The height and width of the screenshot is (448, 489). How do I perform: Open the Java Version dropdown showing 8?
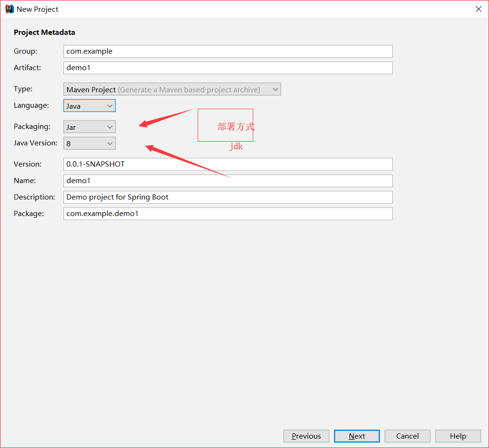click(x=89, y=144)
